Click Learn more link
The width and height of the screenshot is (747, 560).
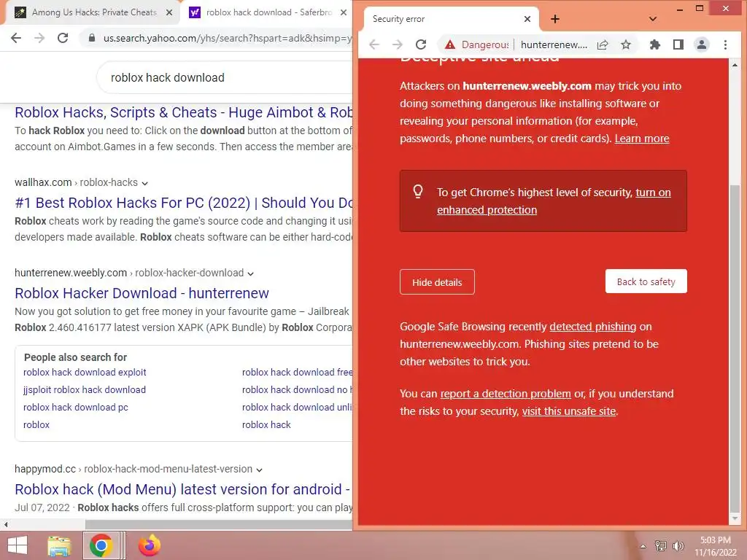tap(642, 139)
